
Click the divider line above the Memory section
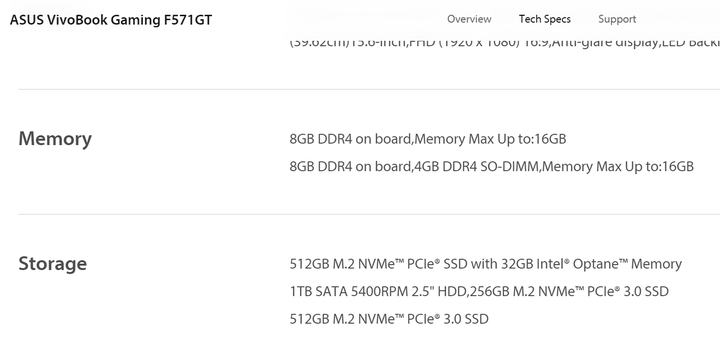coord(369,90)
